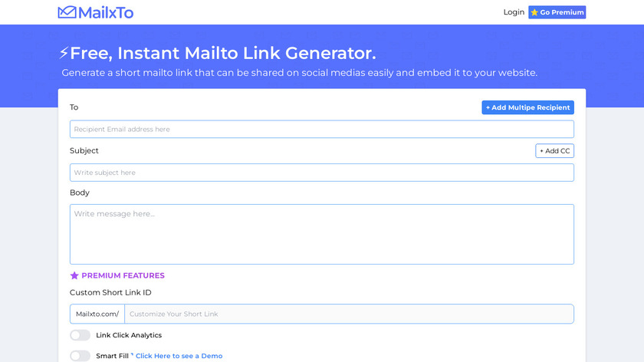Turn on the Smart Fill toggle
644x362 pixels.
click(x=80, y=356)
